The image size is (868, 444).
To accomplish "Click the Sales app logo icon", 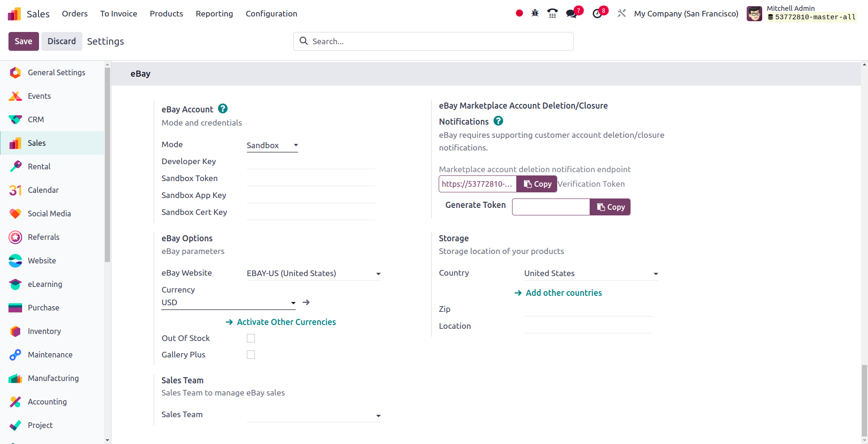I will (14, 14).
